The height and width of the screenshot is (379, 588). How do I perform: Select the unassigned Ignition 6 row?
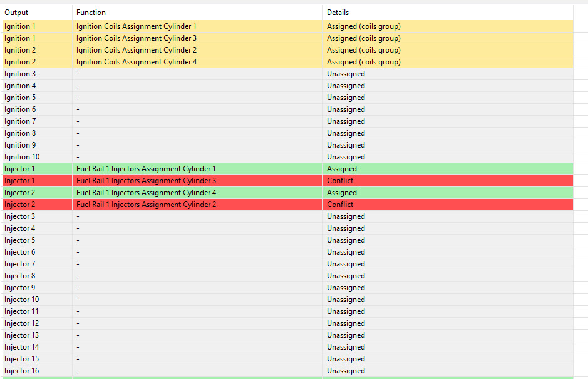tap(288, 109)
